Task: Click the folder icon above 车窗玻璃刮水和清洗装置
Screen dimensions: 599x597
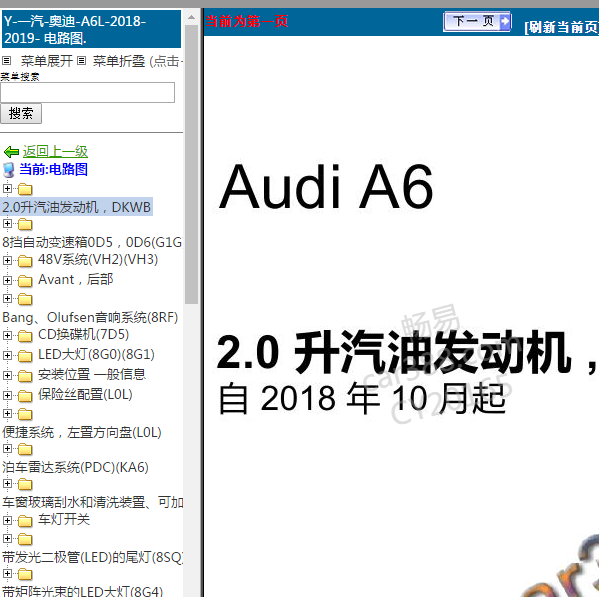Action: 25,484
